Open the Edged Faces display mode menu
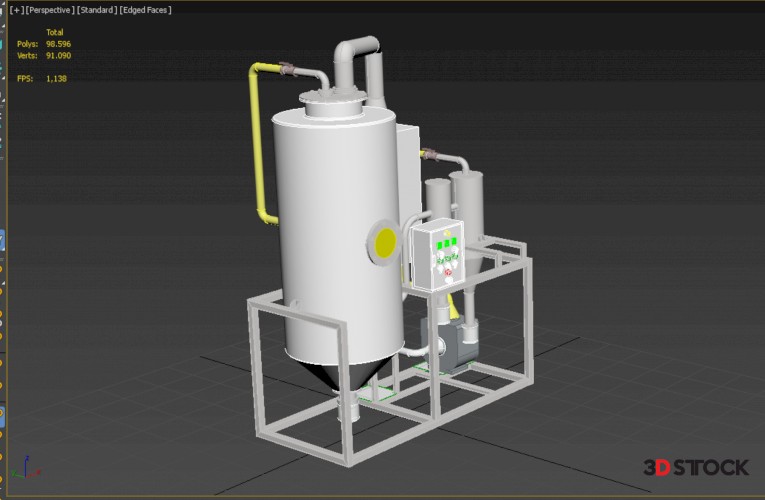765x500 pixels. coord(145,10)
